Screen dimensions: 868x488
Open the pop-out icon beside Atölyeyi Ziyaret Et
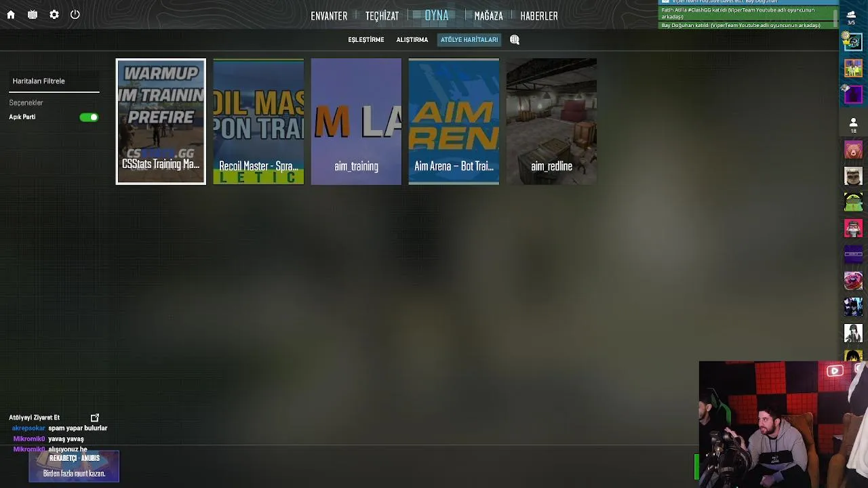tap(95, 418)
